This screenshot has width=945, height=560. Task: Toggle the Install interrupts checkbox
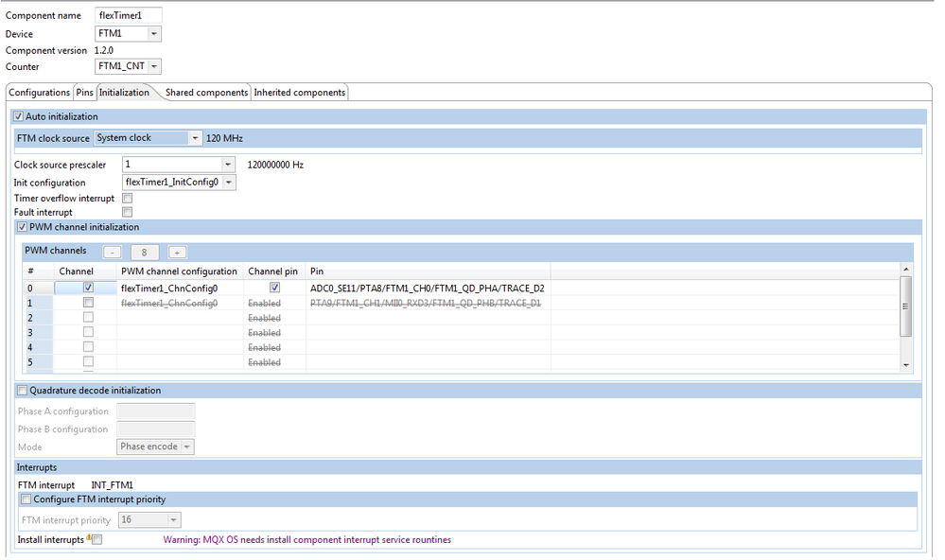(97, 539)
